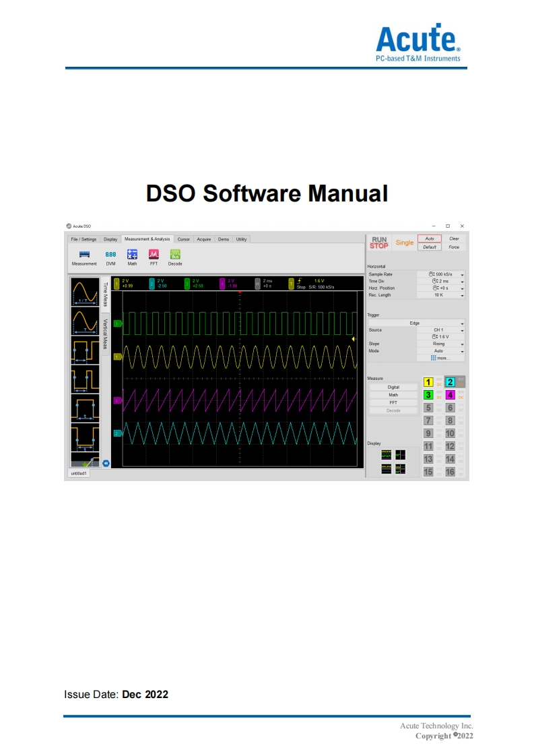Choose the top-left Display layout icon
Viewport: 534px width, 756px height.
(x=387, y=455)
